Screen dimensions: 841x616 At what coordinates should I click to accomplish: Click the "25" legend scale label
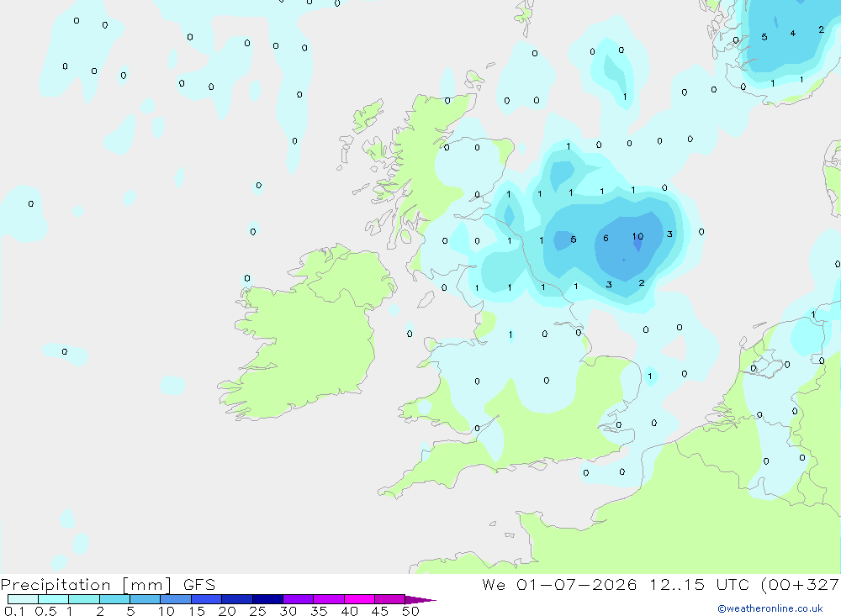pos(257,611)
